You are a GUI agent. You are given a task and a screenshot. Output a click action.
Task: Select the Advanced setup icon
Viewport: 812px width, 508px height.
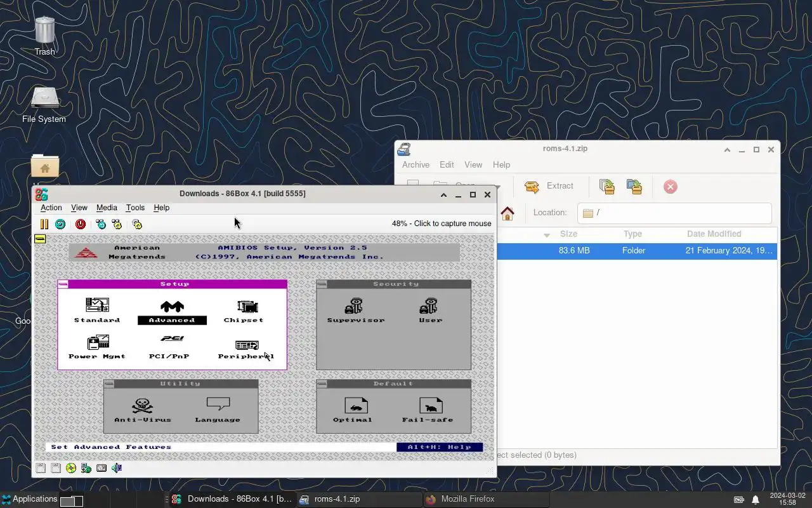pyautogui.click(x=172, y=312)
